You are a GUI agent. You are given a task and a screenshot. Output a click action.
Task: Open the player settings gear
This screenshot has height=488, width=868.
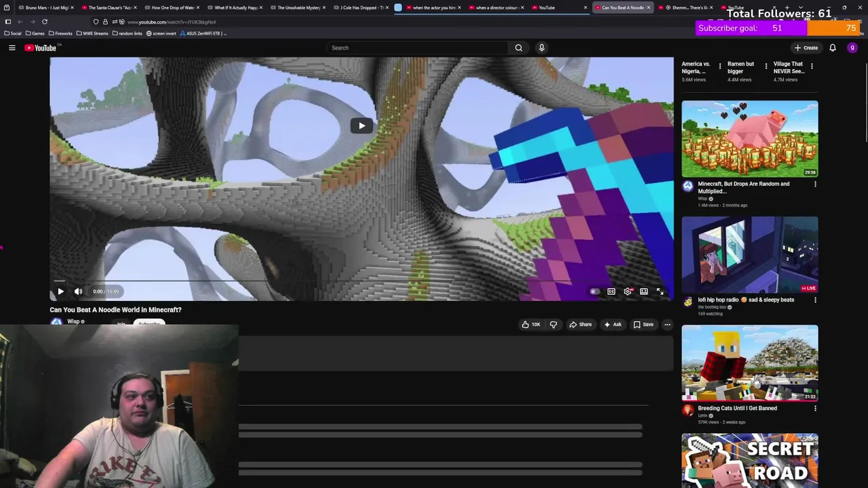628,291
